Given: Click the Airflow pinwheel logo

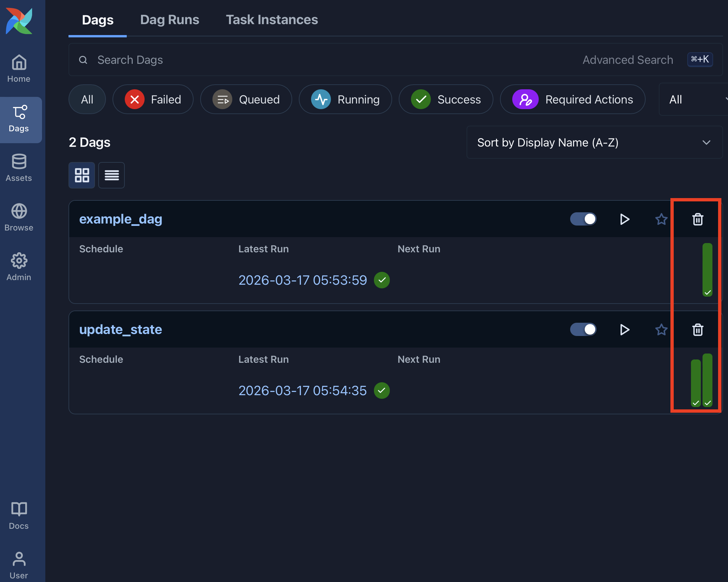Looking at the screenshot, I should coord(19,21).
